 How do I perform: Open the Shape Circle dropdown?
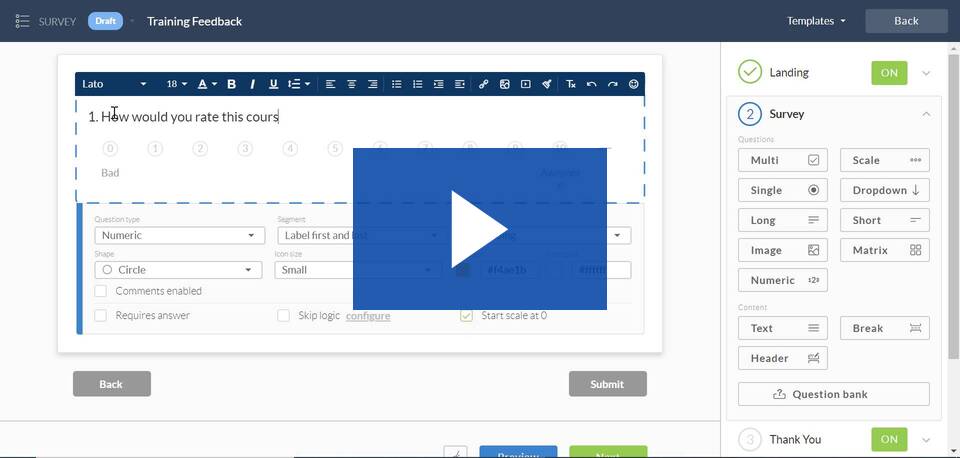(178, 269)
